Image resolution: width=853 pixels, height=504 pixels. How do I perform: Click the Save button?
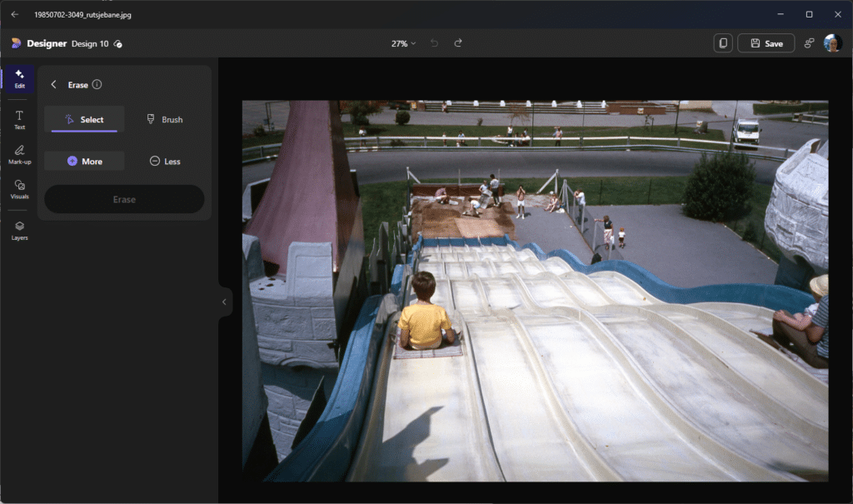(x=766, y=43)
